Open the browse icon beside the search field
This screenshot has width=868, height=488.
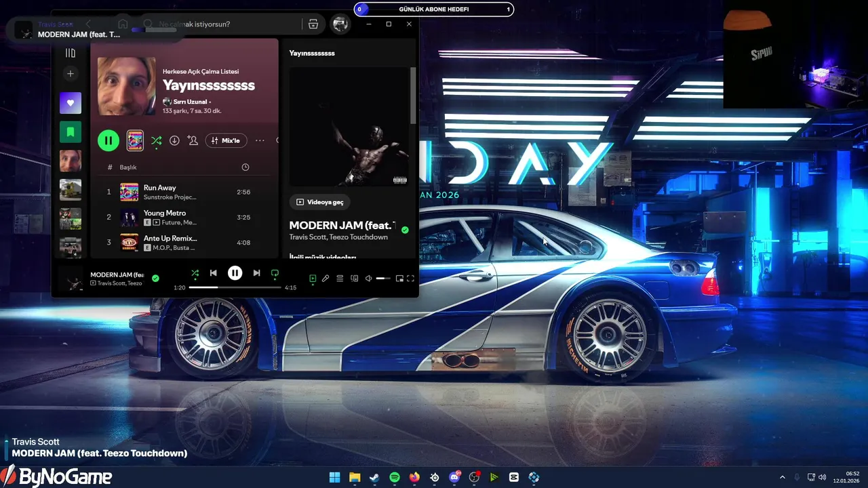pyautogui.click(x=313, y=24)
